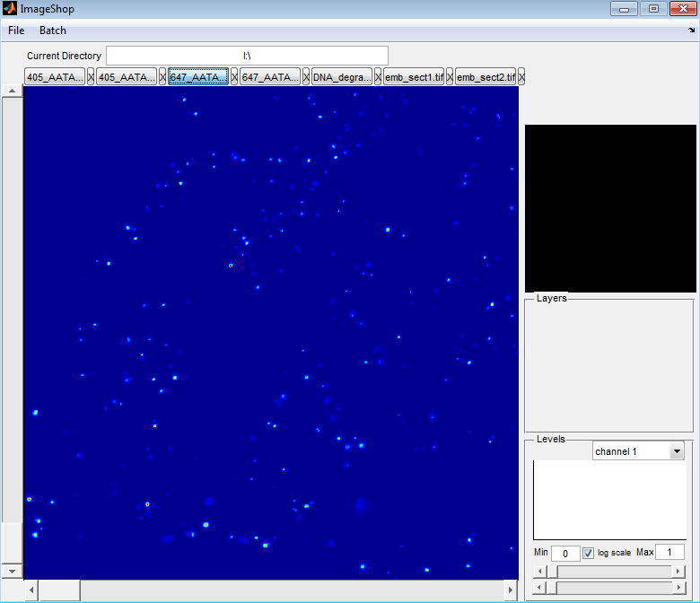Click the left arrow of the lower Levels slider
700x603 pixels.
coord(539,588)
